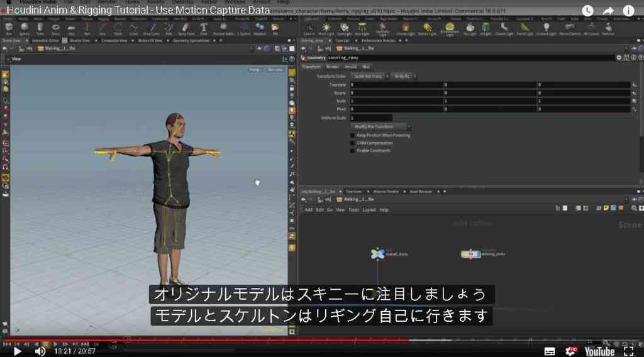Switch to the Misc parameter tab

click(x=365, y=67)
